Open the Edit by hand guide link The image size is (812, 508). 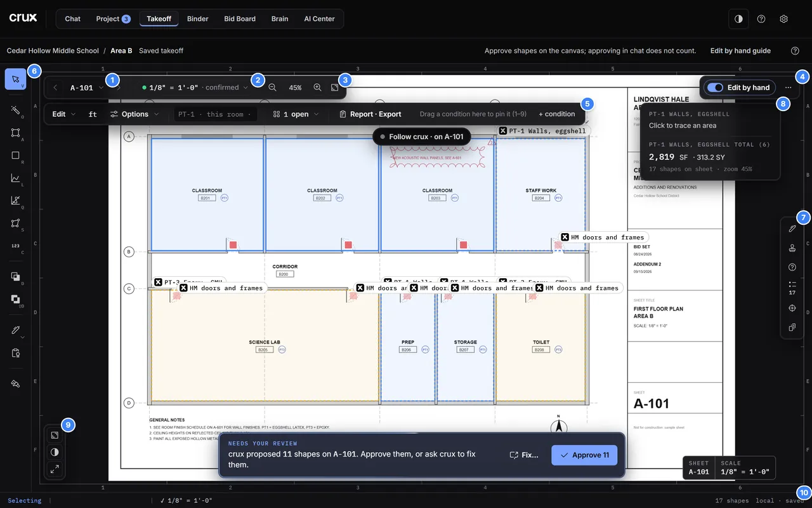(x=740, y=51)
